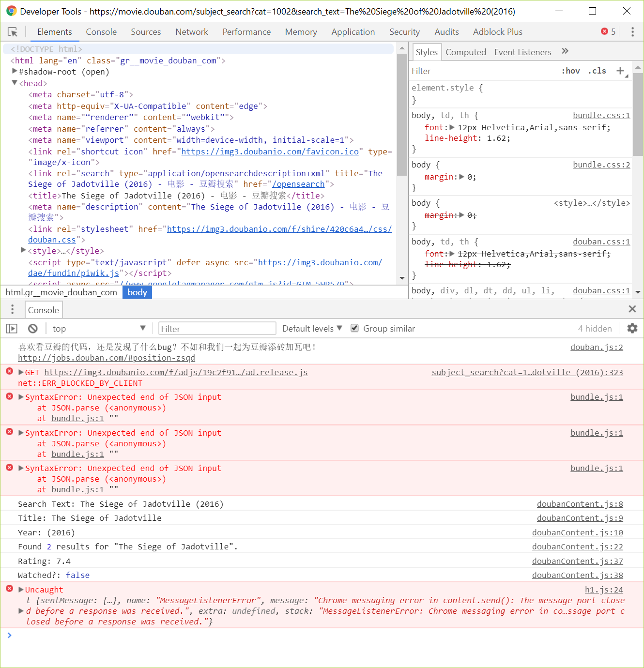This screenshot has width=644, height=668.
Task: Click the Chrome icon in the title bar
Action: click(11, 11)
